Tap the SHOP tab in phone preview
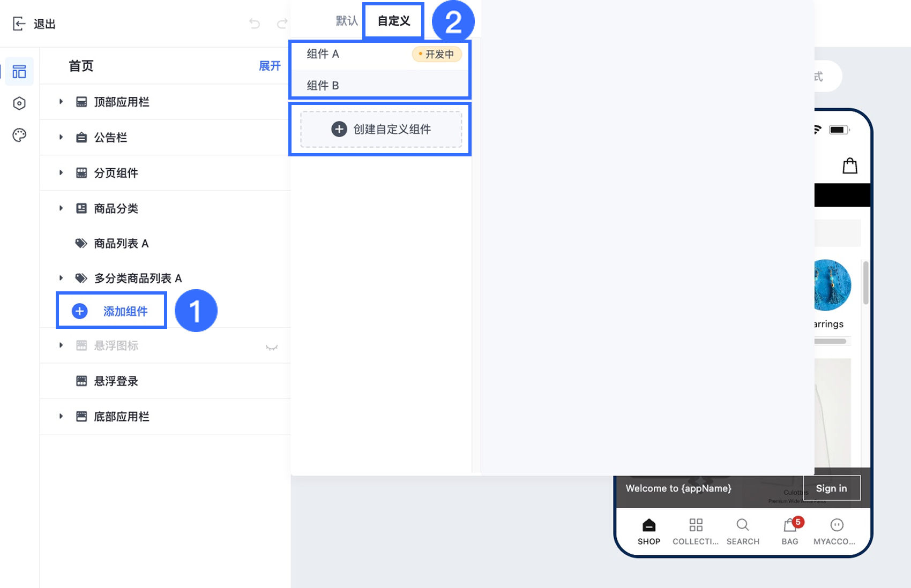This screenshot has width=911, height=588. pyautogui.click(x=649, y=532)
